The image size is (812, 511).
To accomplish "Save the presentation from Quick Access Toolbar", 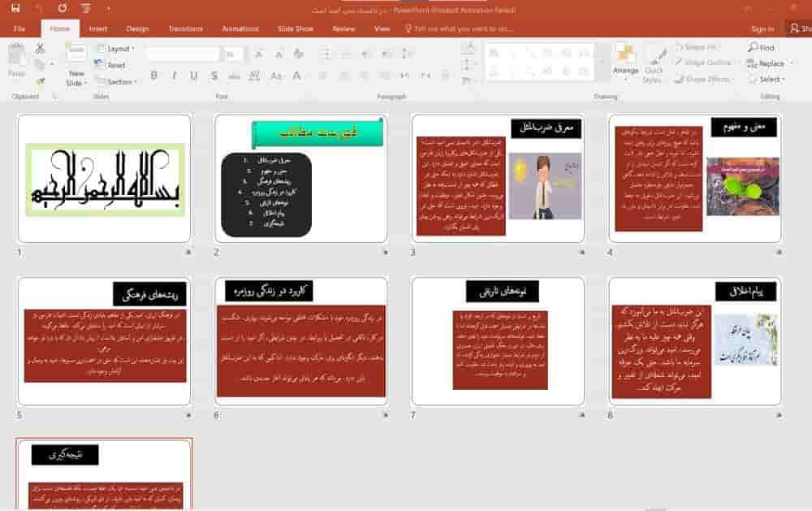I will (15, 8).
